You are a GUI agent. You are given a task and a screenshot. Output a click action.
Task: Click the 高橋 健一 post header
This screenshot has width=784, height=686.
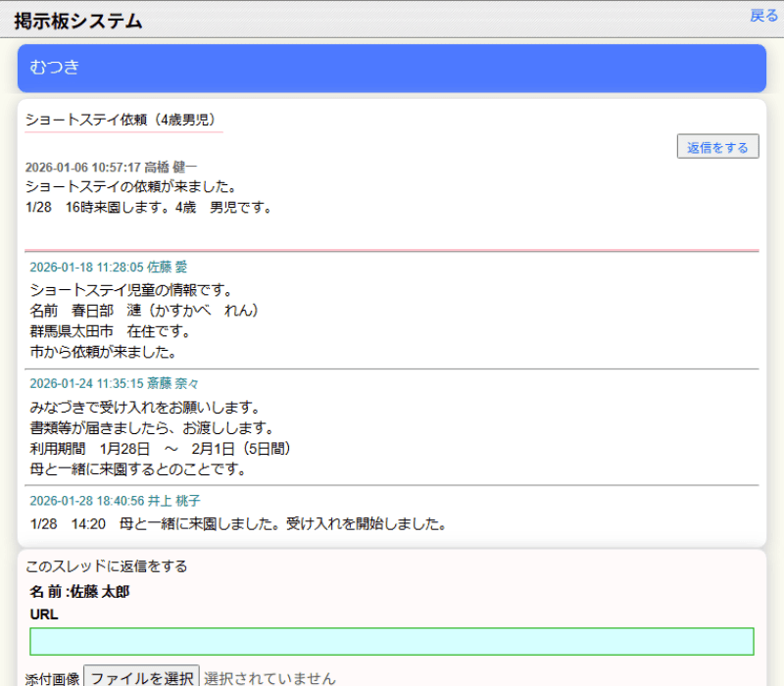click(111, 168)
